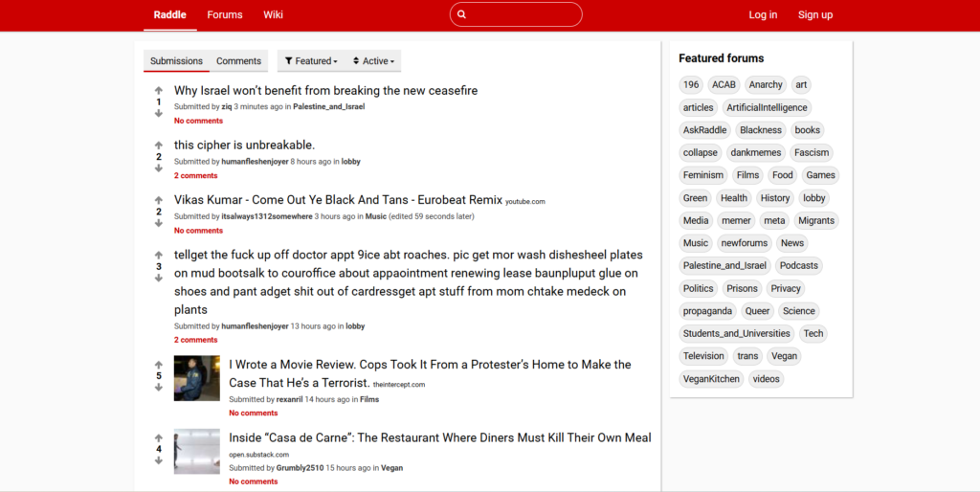Upvote the movie review Intercept post
Viewport: 980px width, 492px height.
pyautogui.click(x=159, y=365)
